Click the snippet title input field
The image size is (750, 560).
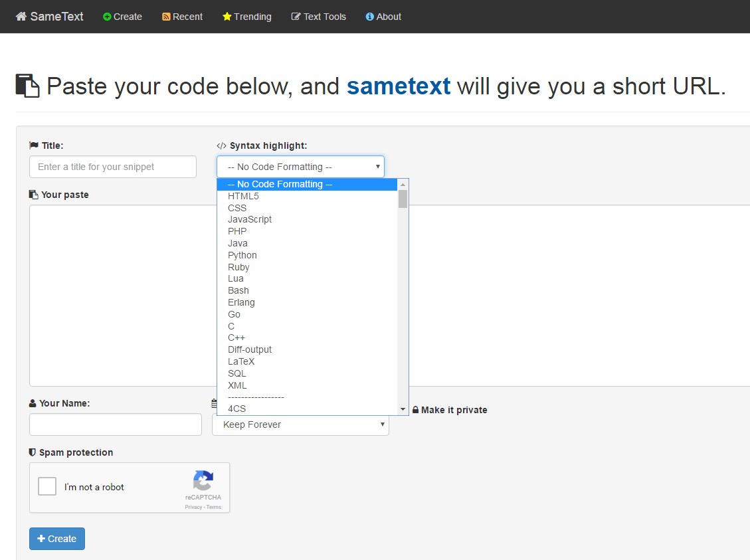click(x=112, y=167)
